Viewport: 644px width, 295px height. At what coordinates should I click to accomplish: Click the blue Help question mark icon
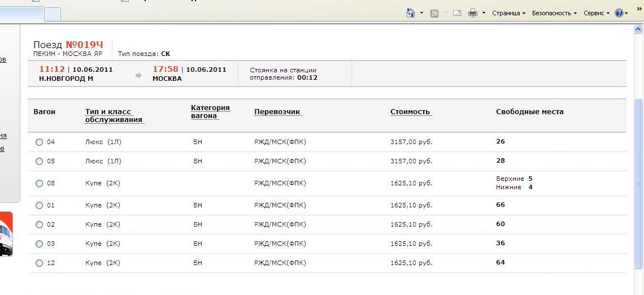(619, 13)
